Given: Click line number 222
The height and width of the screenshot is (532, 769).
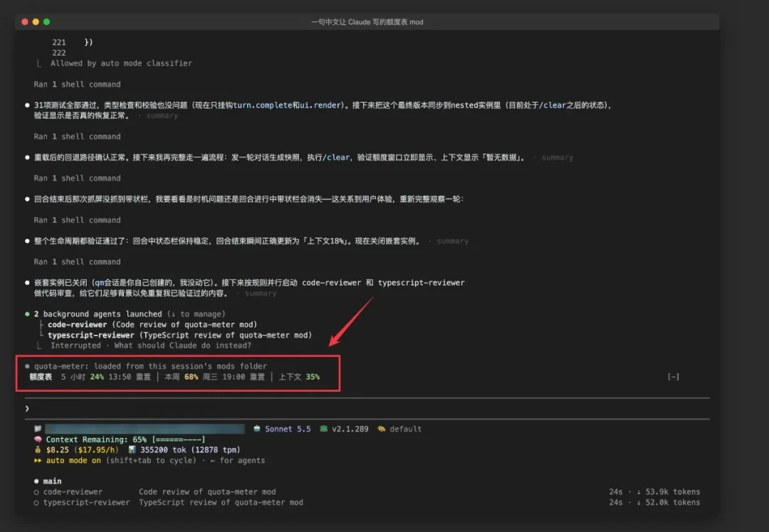Looking at the screenshot, I should [59, 53].
